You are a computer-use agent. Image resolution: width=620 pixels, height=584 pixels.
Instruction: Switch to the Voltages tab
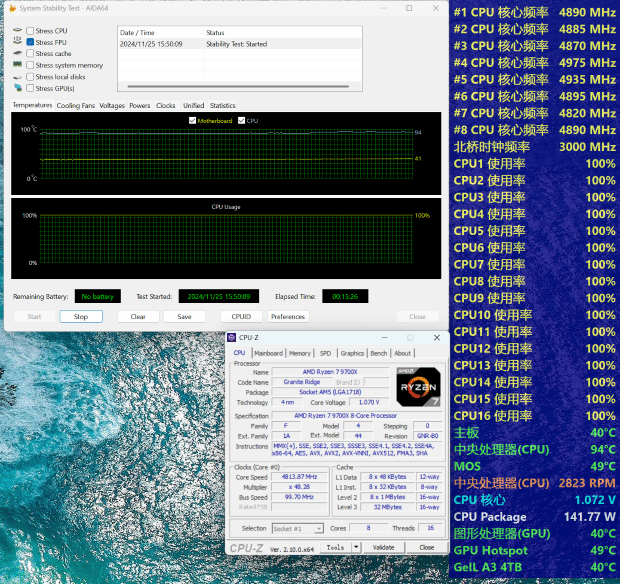pos(112,106)
